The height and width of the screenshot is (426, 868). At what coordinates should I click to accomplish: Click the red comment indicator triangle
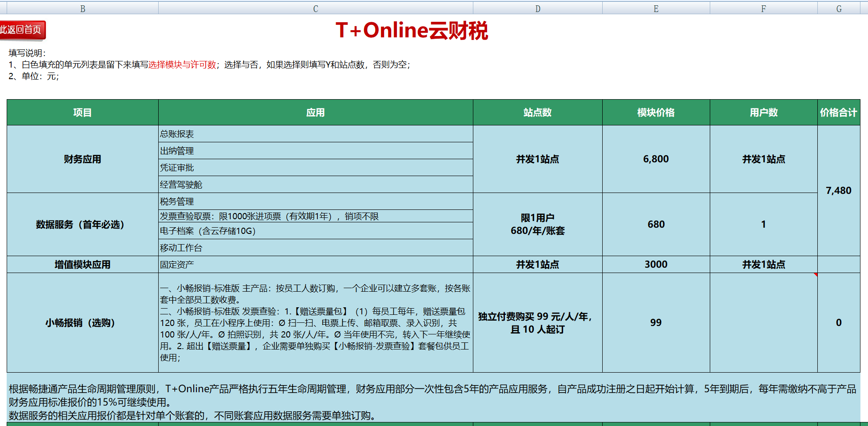[816, 275]
